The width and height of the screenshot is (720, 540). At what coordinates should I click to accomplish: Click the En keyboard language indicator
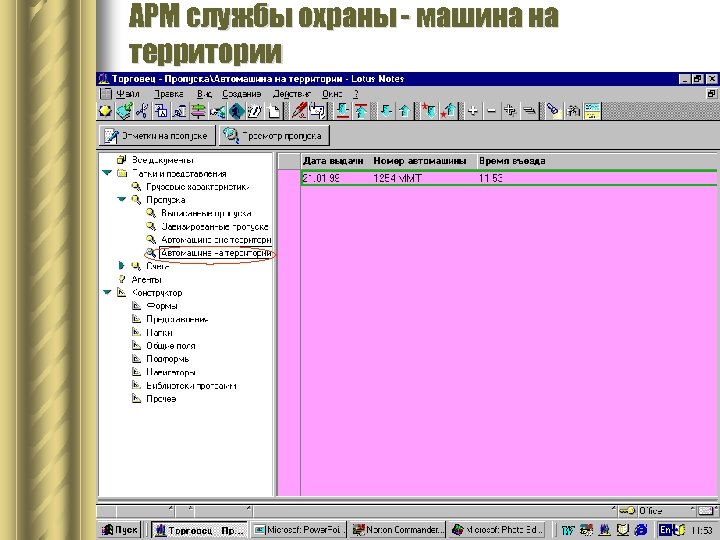pyautogui.click(x=665, y=530)
